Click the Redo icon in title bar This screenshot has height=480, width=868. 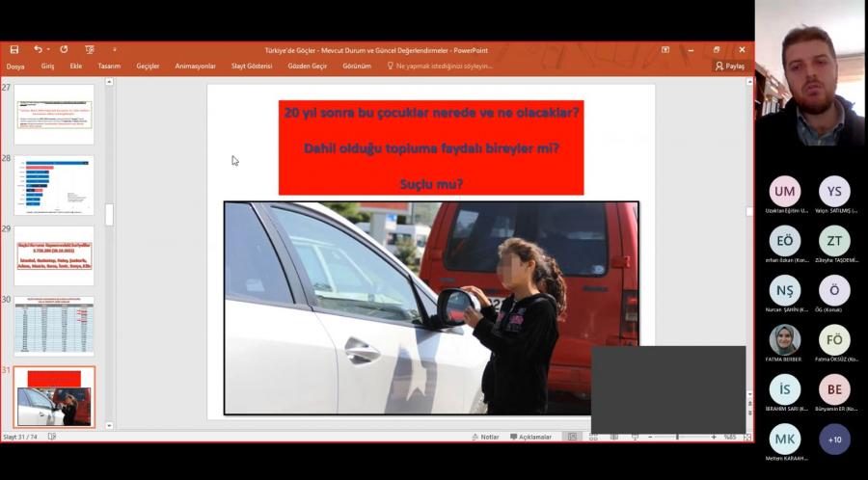[64, 49]
